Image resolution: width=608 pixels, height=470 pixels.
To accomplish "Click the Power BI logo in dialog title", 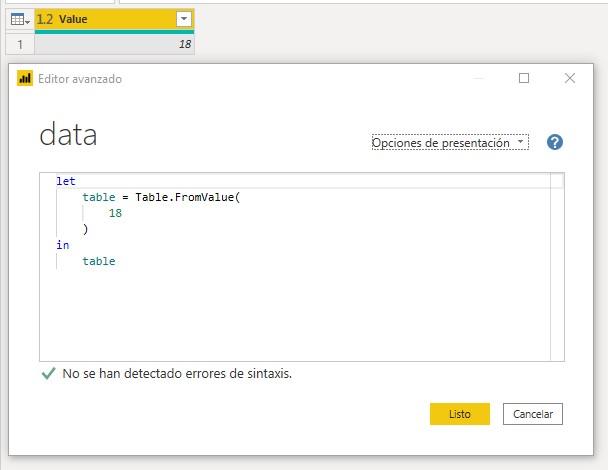I will click(x=26, y=79).
